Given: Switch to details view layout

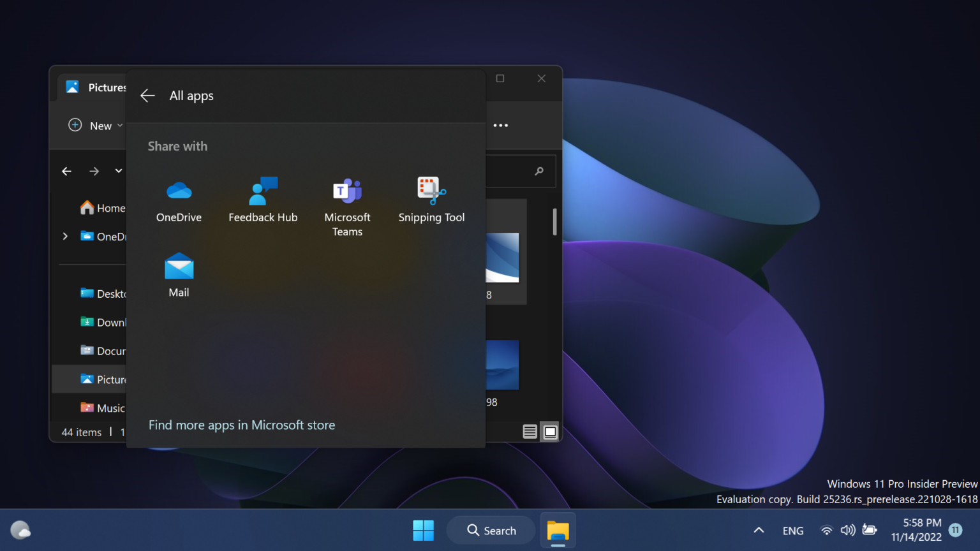Looking at the screenshot, I should pyautogui.click(x=530, y=432).
